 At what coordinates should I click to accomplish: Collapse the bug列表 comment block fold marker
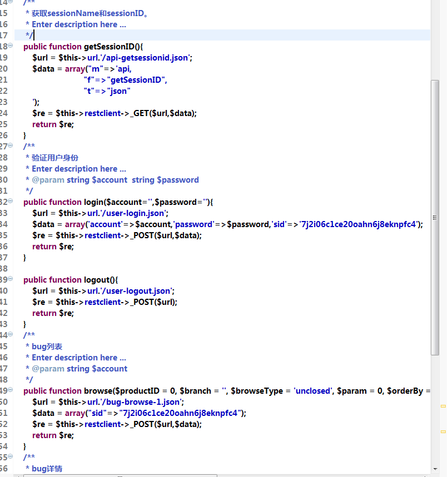click(11, 334)
